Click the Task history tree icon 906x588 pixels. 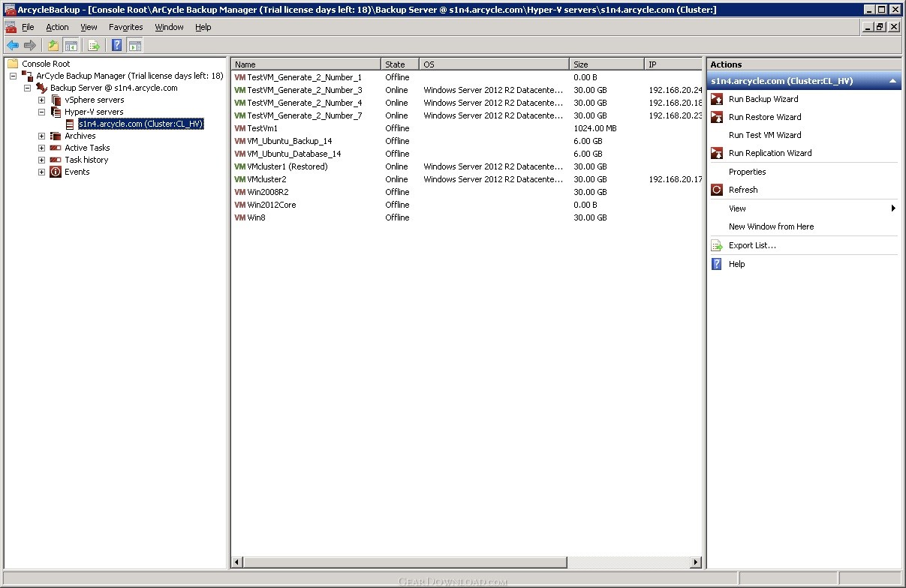[56, 160]
